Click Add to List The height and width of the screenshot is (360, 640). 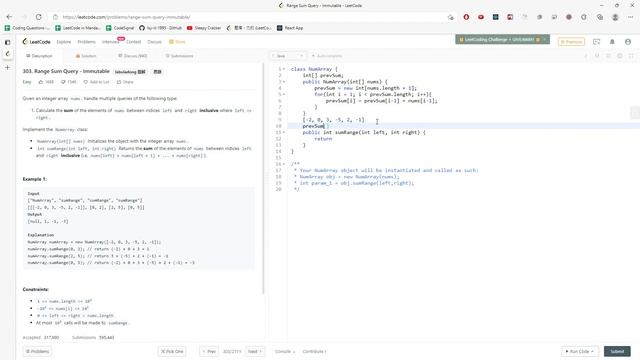pyautogui.click(x=96, y=82)
